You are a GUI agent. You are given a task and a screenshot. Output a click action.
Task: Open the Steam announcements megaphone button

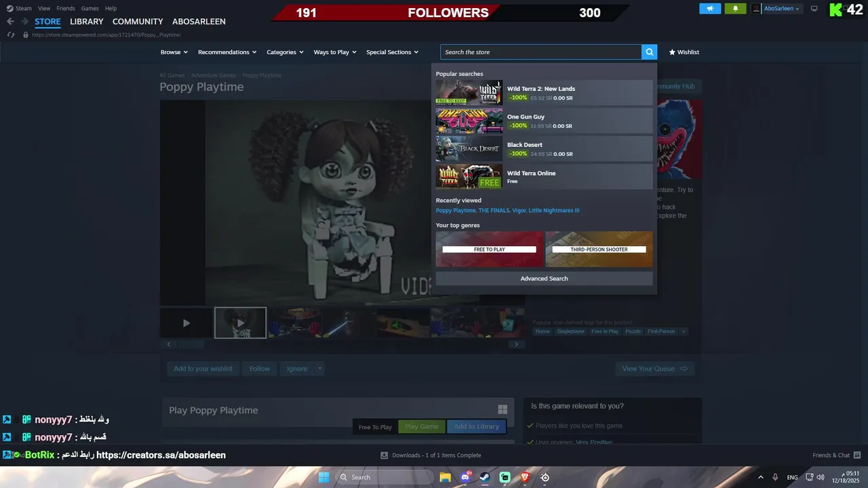(x=710, y=9)
